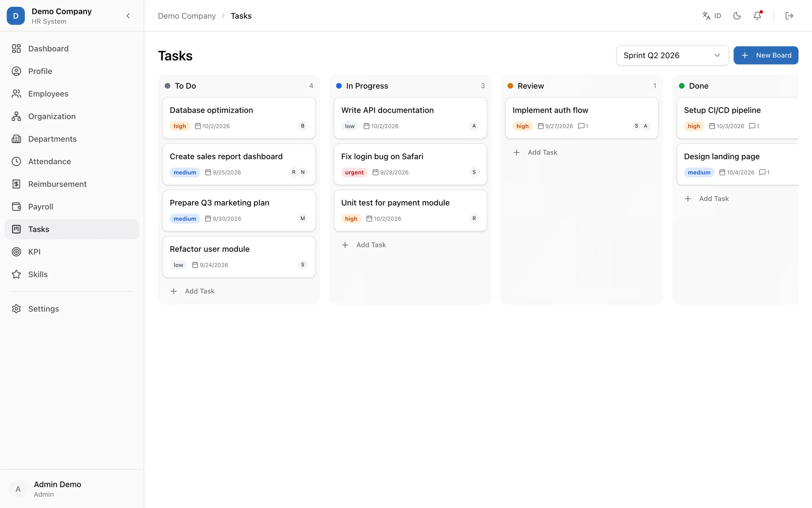Open the KPI menu item
The width and height of the screenshot is (812, 508).
72,252
